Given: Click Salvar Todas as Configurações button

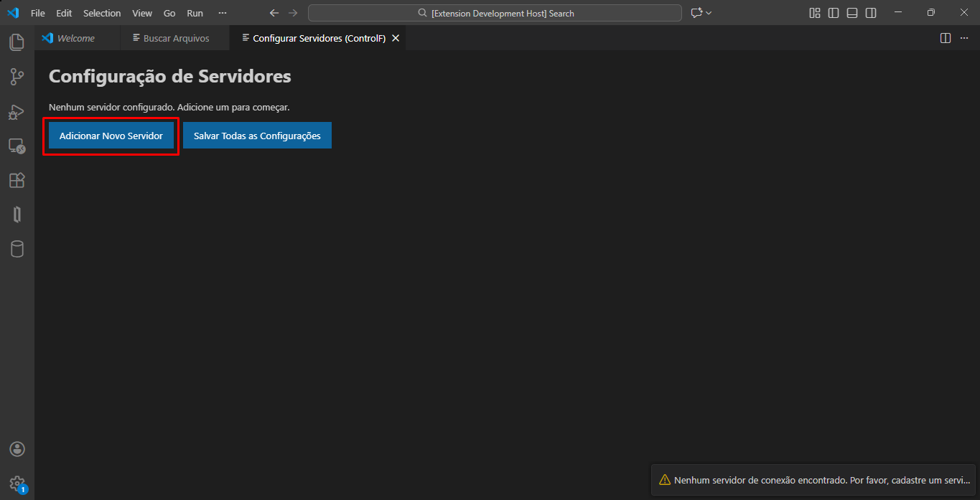Looking at the screenshot, I should [257, 136].
